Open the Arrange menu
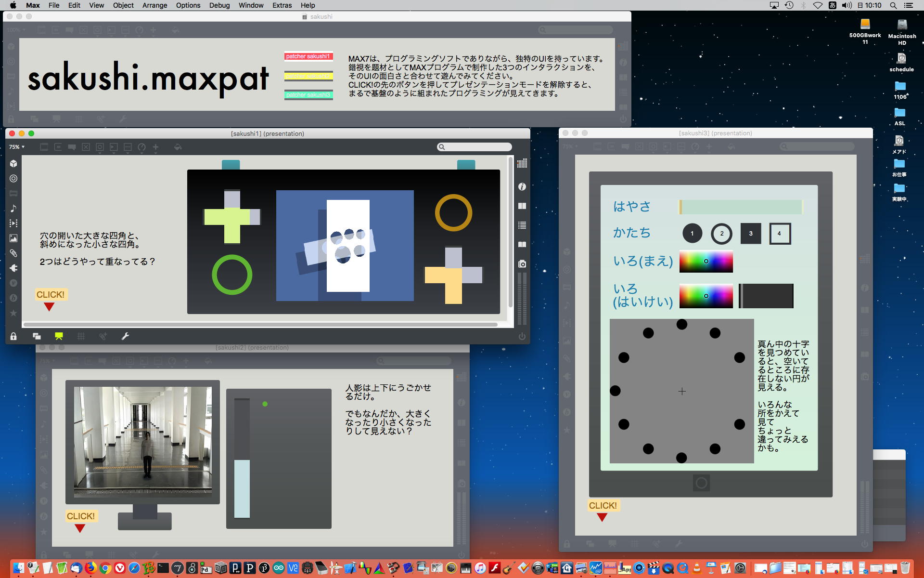 point(154,5)
